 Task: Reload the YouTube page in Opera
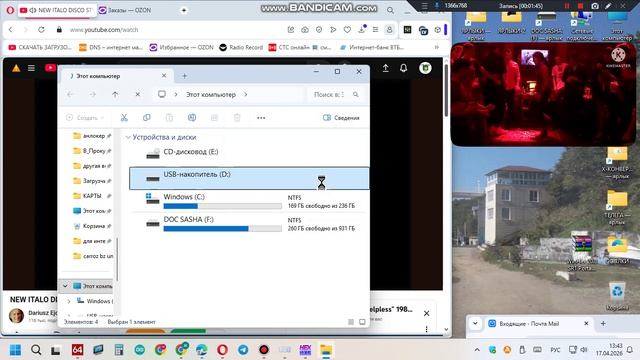click(x=41, y=30)
